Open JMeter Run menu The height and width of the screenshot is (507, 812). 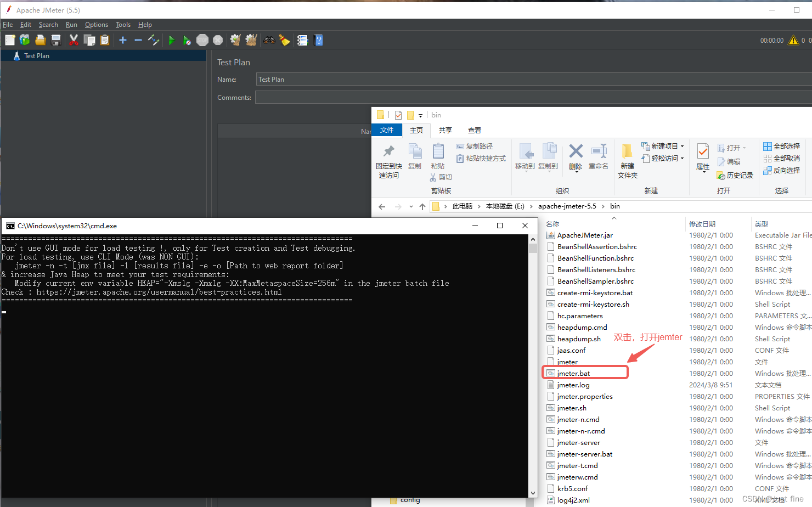[71, 25]
